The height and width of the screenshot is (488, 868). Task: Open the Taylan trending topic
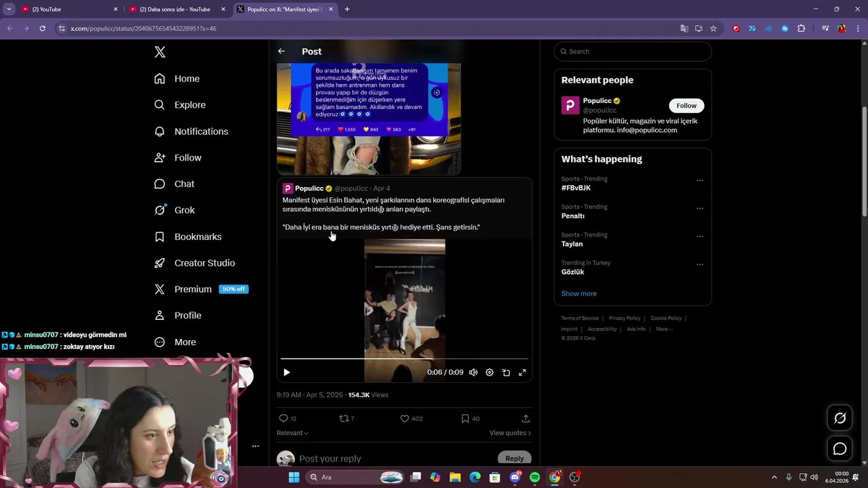pos(572,244)
